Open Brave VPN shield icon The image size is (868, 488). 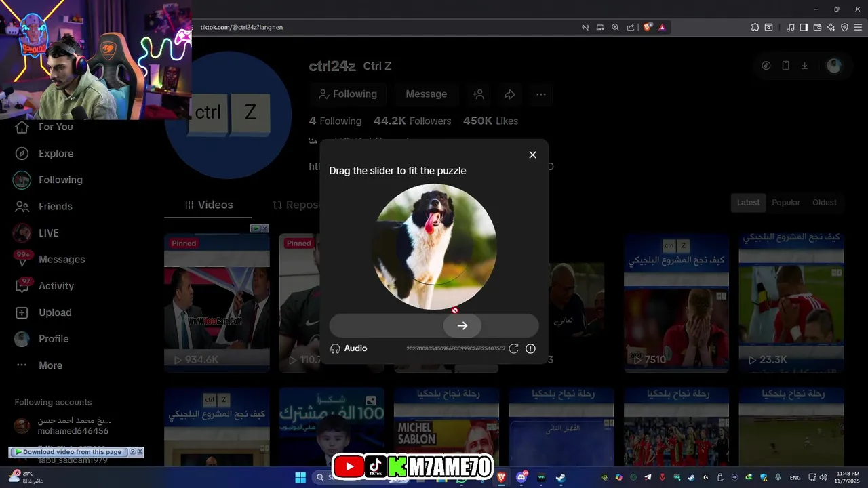coord(844,27)
